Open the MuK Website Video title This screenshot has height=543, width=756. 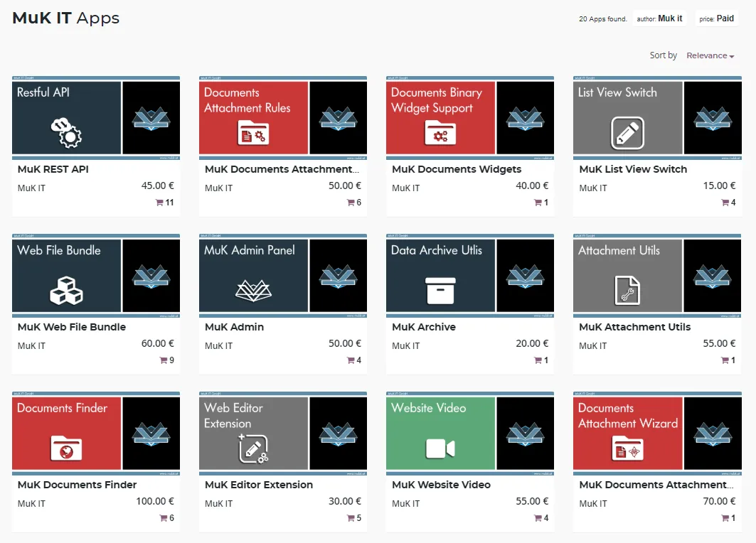point(441,485)
